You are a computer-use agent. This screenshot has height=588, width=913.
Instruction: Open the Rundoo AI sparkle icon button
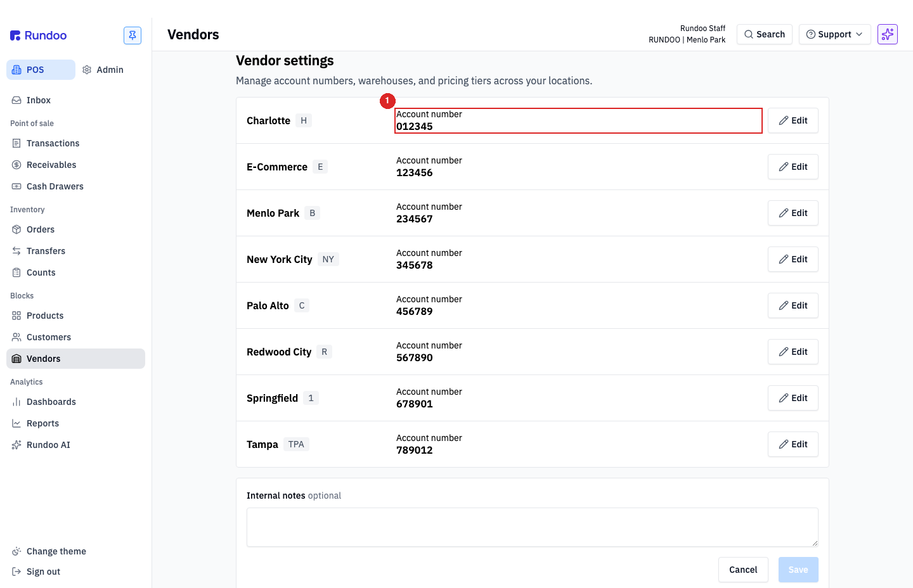888,34
